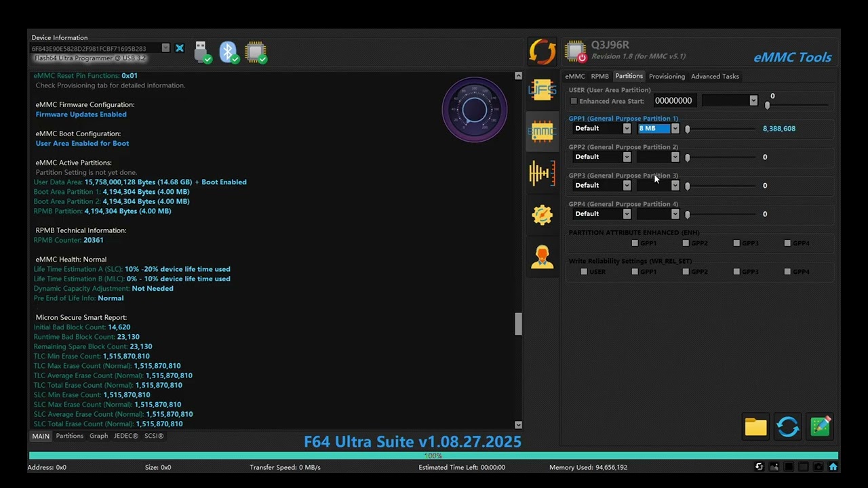This screenshot has height=488, width=868.
Task: Click the green pencil write button
Action: pyautogui.click(x=820, y=426)
